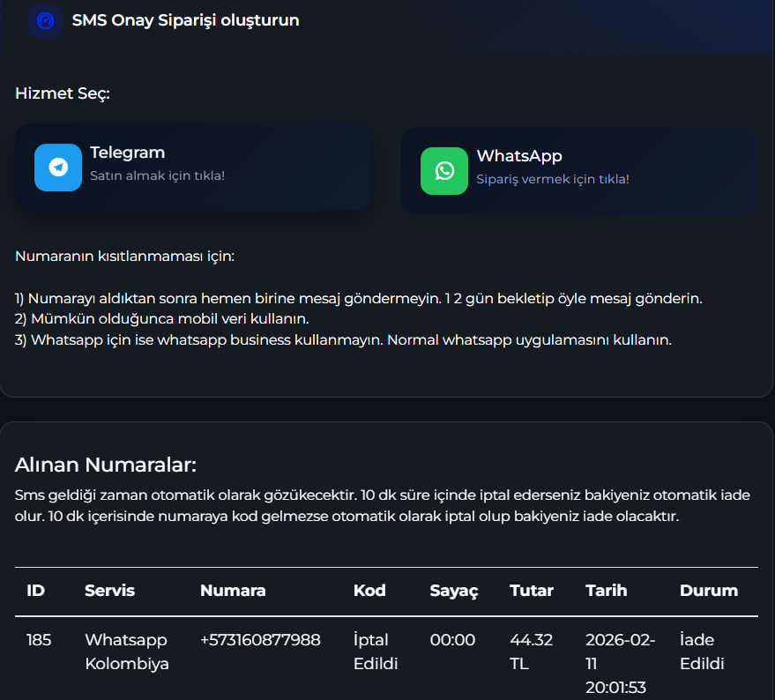Click the Durum column header
Viewport: 775px width, 700px height.
tap(709, 591)
